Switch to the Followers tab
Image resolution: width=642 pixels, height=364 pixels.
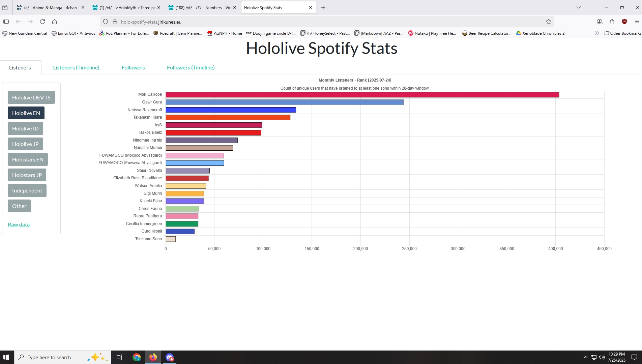point(133,67)
